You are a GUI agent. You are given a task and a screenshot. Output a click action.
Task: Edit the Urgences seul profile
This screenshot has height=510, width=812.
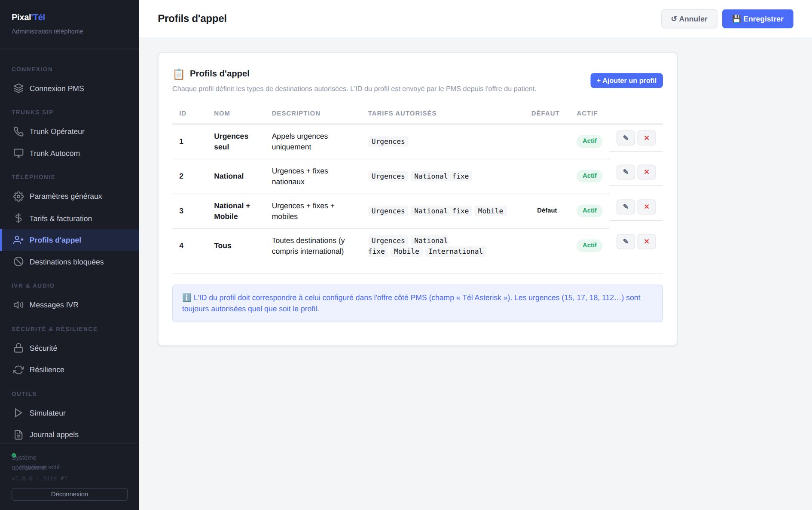[626, 138]
